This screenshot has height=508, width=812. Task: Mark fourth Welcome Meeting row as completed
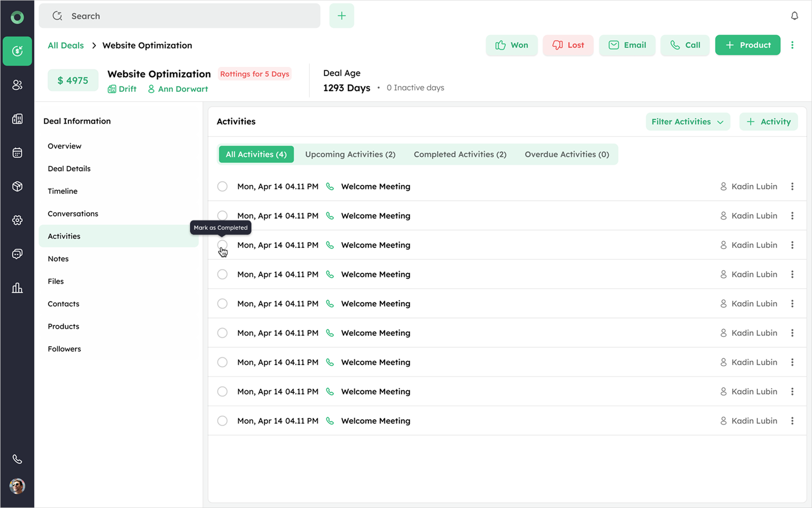[x=222, y=275]
